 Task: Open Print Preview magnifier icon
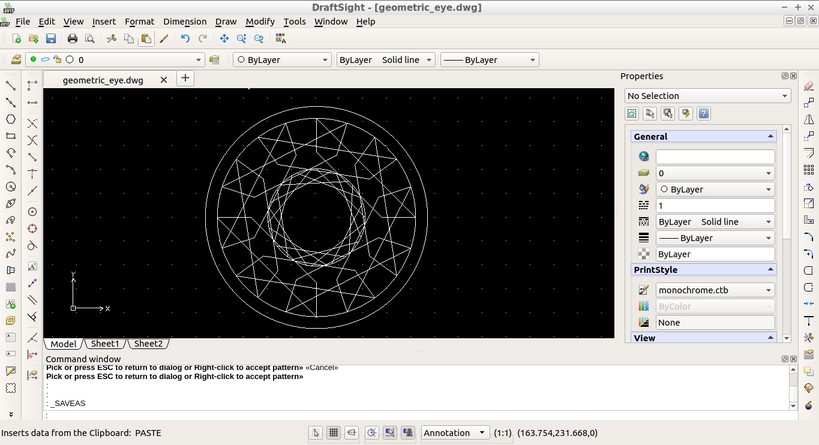point(90,39)
